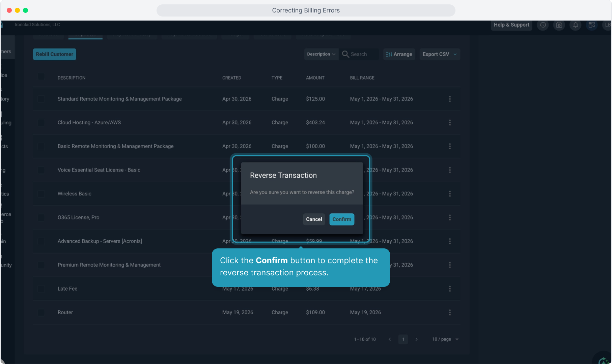Open row menu for Standard Remote Monitoring package
Screen dimensions: 612x364
pyautogui.click(x=450, y=99)
